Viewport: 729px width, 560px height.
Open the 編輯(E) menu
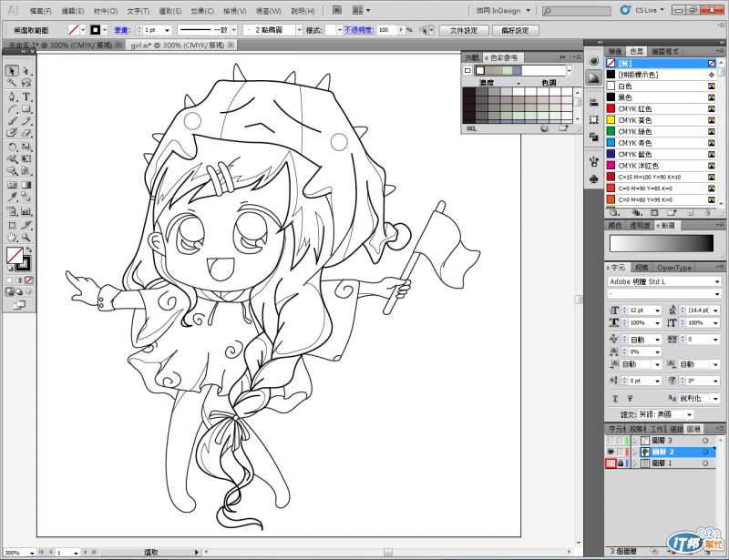coord(73,11)
